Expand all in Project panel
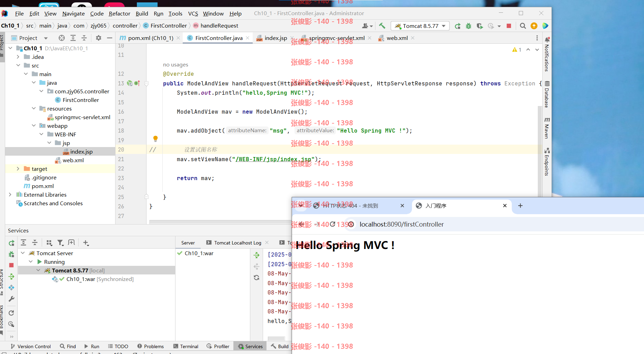This screenshot has width=644, height=354. pyautogui.click(x=73, y=38)
